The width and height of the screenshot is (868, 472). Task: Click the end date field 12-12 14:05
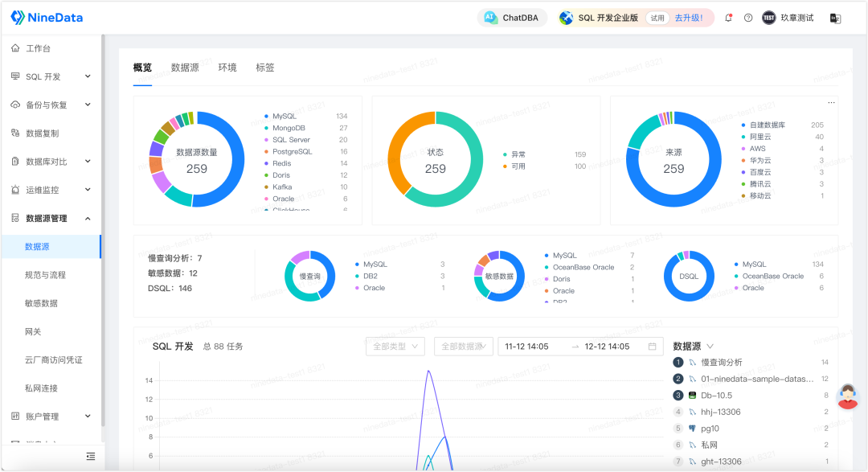[x=607, y=347]
